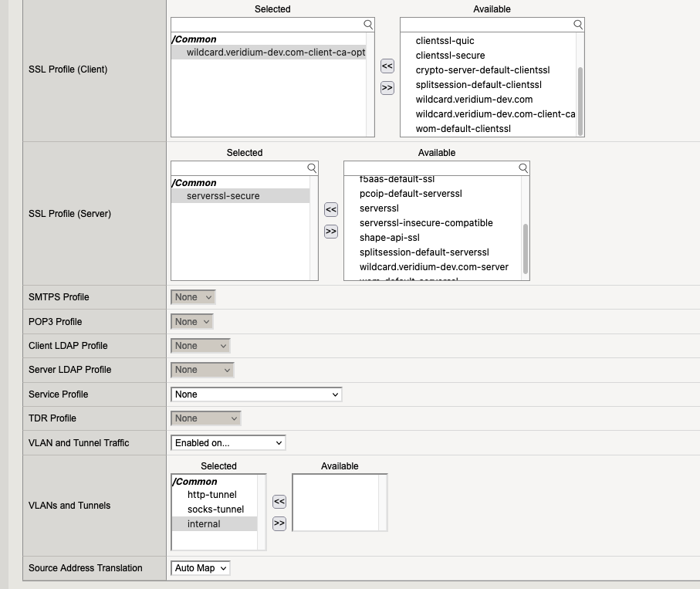This screenshot has height=589, width=700.
Task: Click the >> button for SSL Profile (Server)
Action: coord(331,231)
